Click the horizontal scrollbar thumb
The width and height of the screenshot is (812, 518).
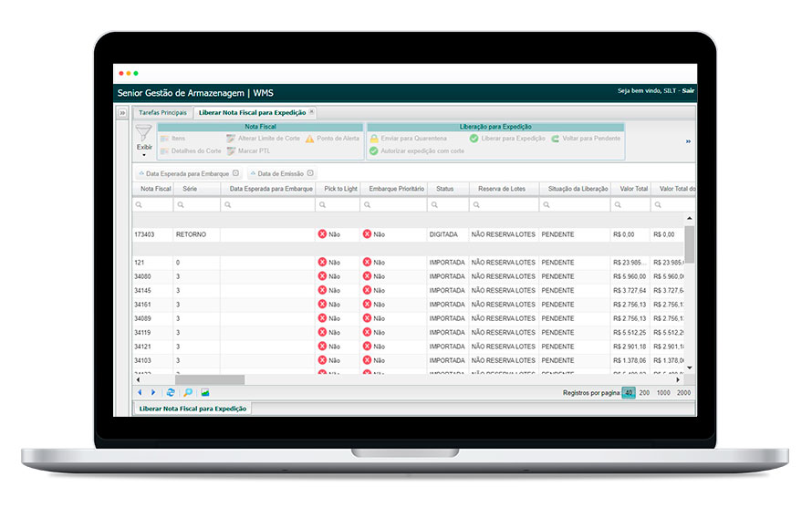click(210, 379)
